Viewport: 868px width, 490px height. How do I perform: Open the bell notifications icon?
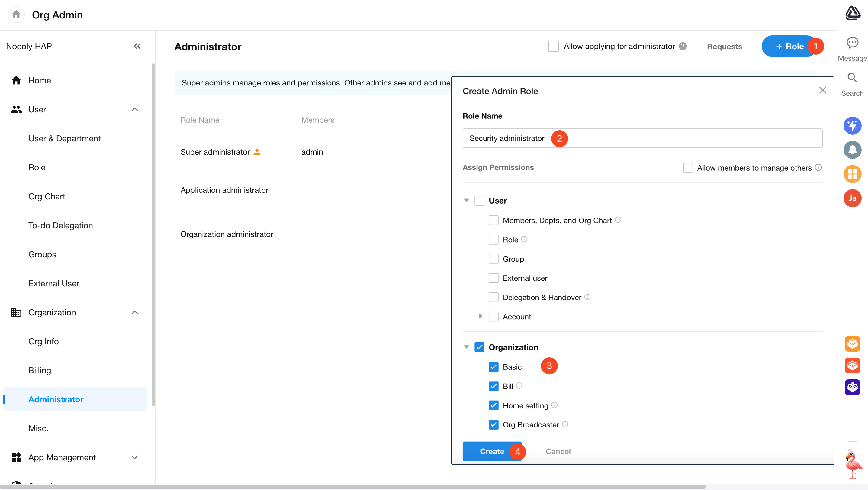(852, 150)
